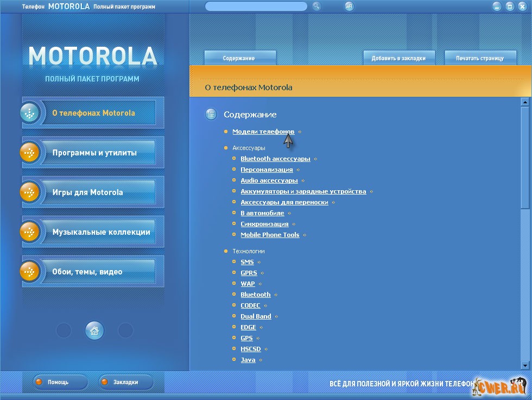Click the search magnifier icon
This screenshot has width=532, height=400.
[316, 7]
